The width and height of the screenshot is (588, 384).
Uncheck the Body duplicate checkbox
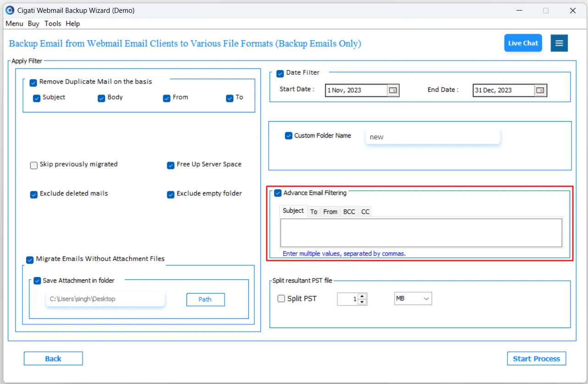pyautogui.click(x=101, y=98)
